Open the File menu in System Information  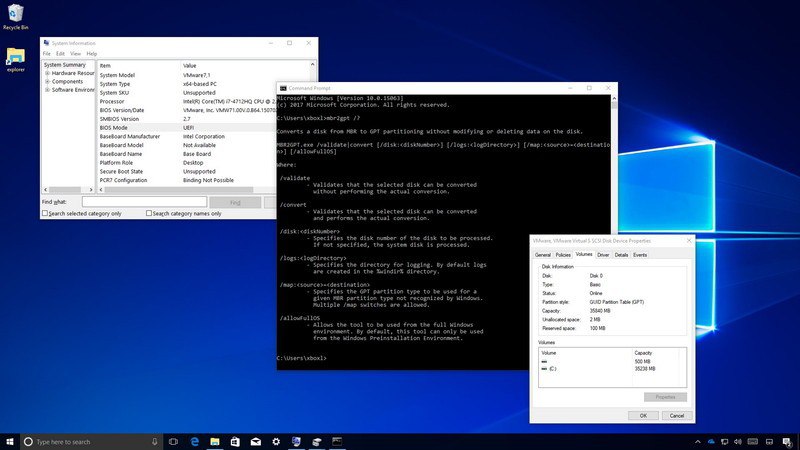[x=46, y=54]
